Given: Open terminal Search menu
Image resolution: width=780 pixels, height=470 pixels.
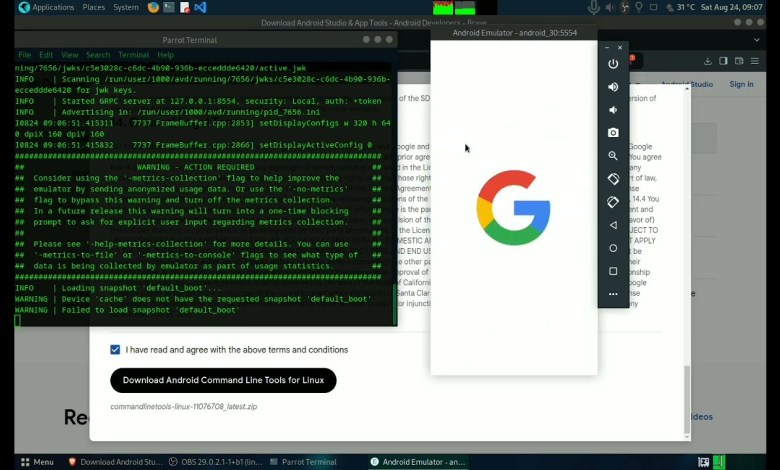Looking at the screenshot, I should [x=98, y=55].
